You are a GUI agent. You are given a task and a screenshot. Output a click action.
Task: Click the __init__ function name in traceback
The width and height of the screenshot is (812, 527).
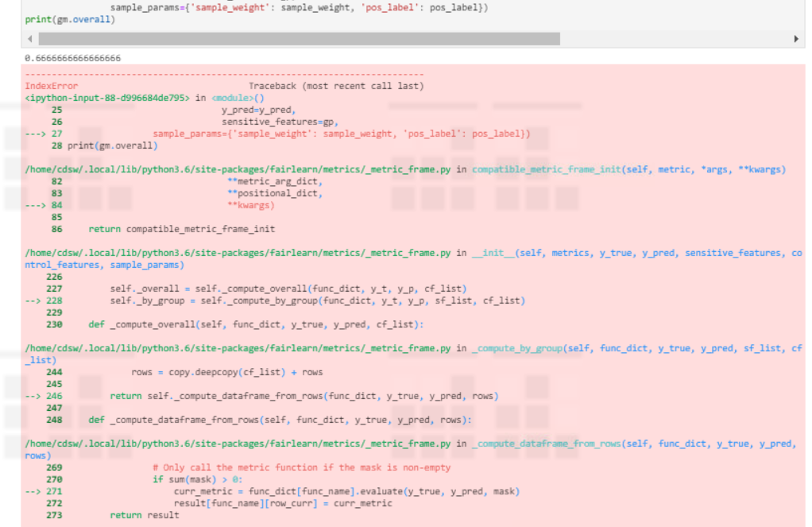pos(493,253)
